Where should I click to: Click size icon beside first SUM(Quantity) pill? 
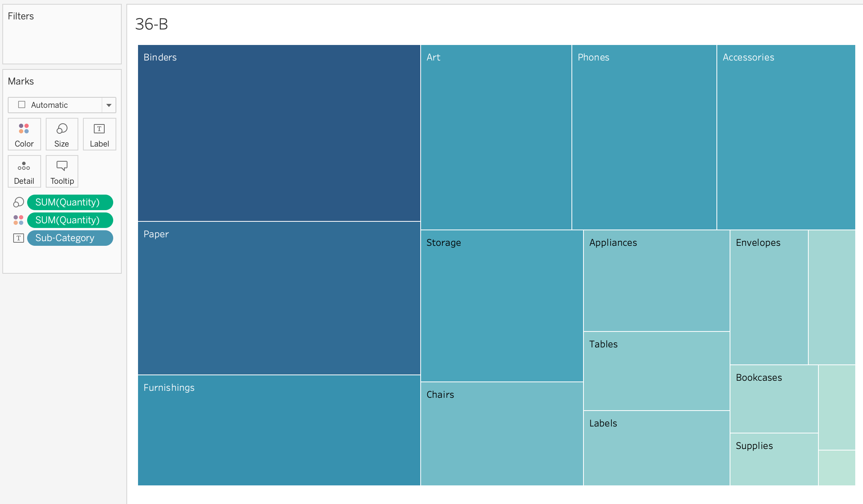(x=18, y=202)
